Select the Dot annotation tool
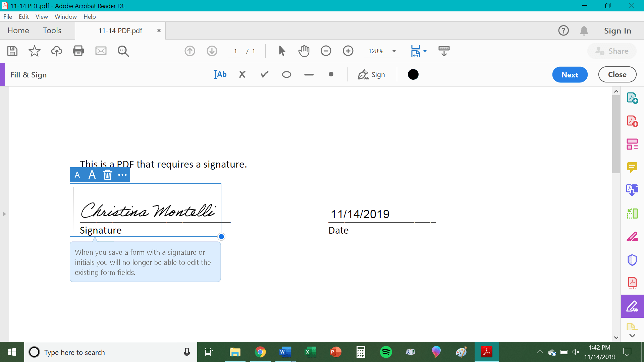 (x=331, y=74)
